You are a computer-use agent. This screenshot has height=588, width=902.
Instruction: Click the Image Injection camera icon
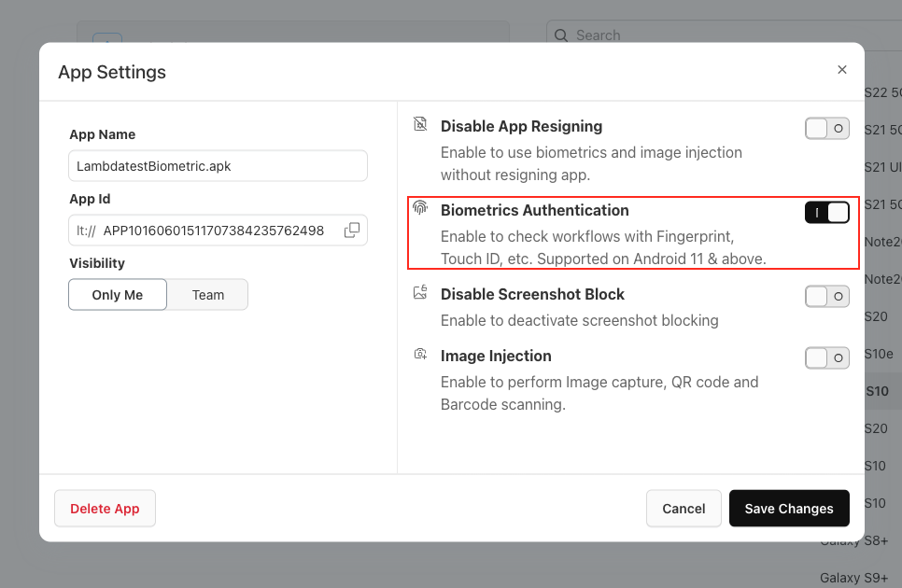pos(420,355)
